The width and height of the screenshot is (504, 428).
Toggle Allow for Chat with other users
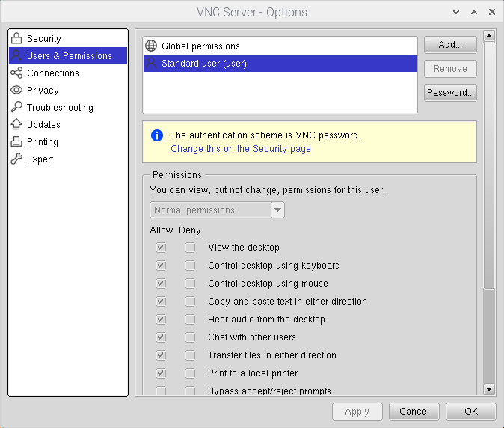pyautogui.click(x=161, y=337)
